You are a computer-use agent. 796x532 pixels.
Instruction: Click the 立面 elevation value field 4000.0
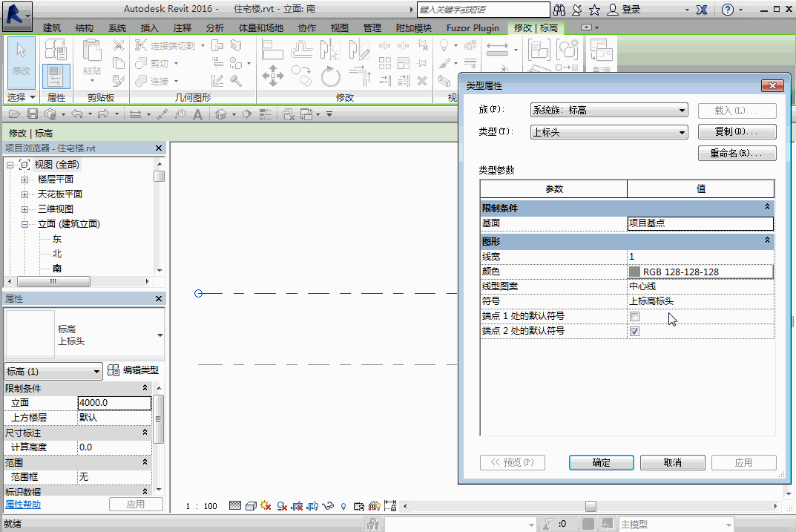114,403
